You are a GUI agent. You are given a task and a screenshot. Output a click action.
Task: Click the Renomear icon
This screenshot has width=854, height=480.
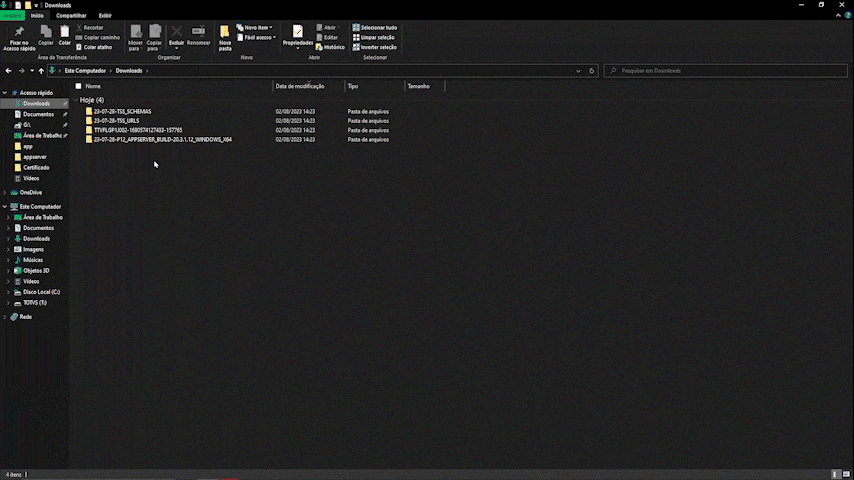(198, 32)
